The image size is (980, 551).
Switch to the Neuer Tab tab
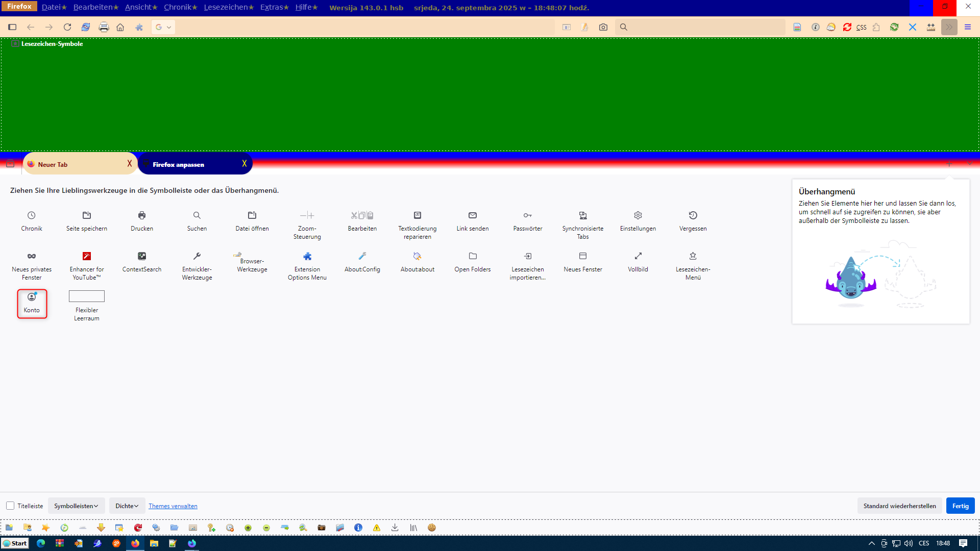[x=77, y=164]
